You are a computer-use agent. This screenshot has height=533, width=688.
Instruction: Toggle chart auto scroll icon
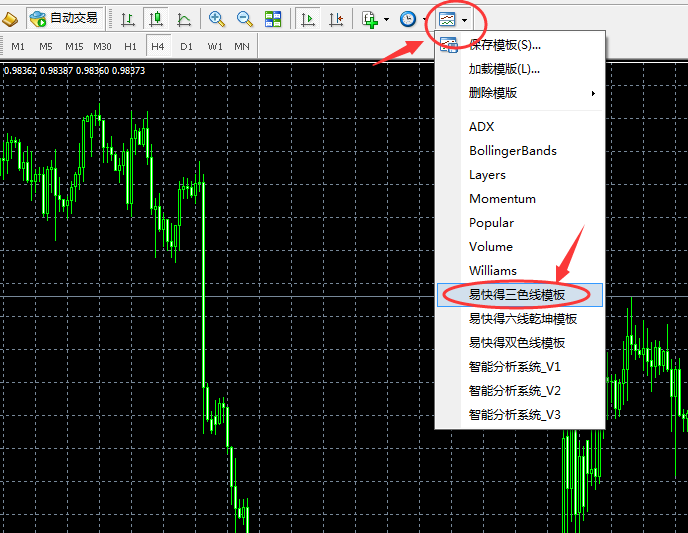pyautogui.click(x=308, y=19)
